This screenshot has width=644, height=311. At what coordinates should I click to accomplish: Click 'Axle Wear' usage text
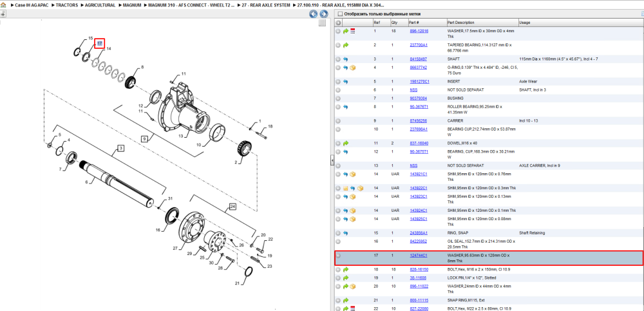pyautogui.click(x=528, y=82)
